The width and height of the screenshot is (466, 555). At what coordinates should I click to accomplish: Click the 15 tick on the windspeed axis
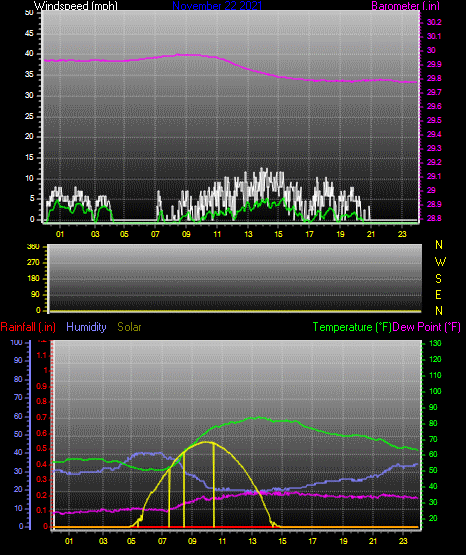[x=29, y=158]
